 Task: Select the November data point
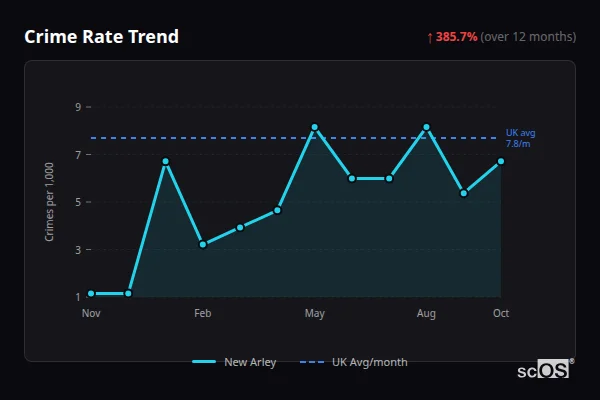click(x=91, y=294)
